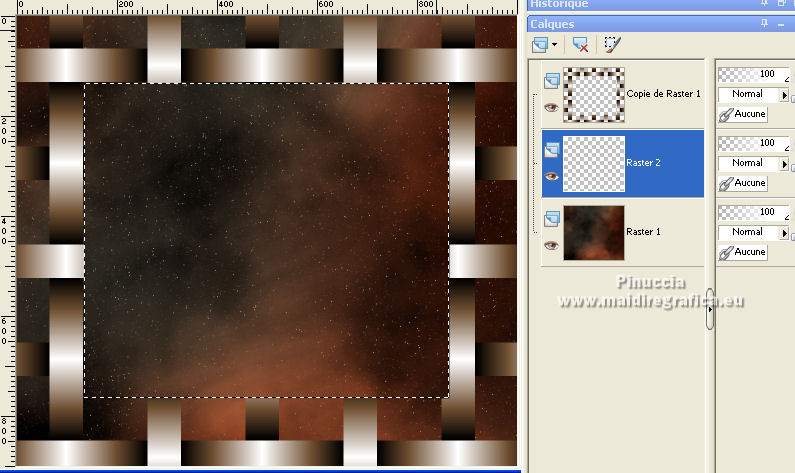Click the Raster 2 transparent layer thumbnail
This screenshot has width=795, height=473.
click(x=594, y=164)
